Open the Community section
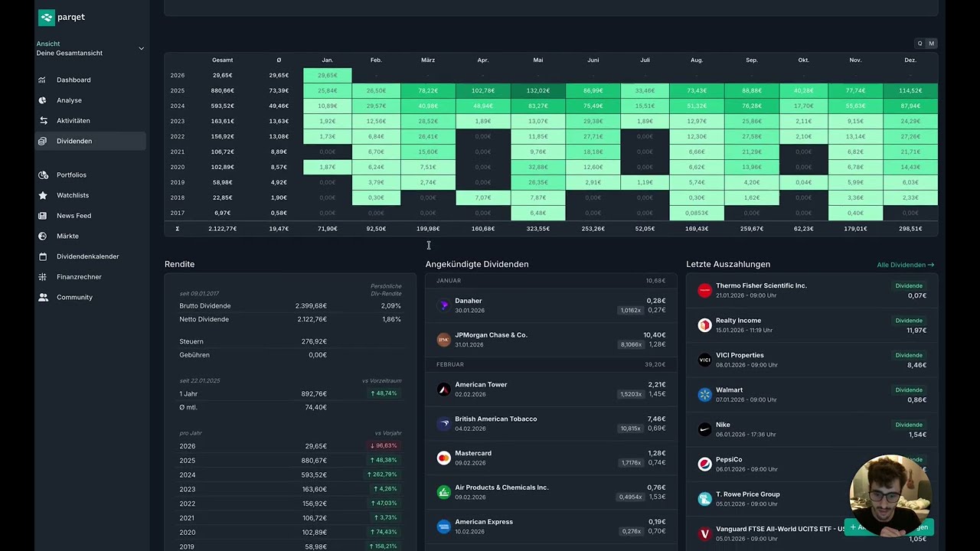Image resolution: width=980 pixels, height=551 pixels. tap(74, 297)
